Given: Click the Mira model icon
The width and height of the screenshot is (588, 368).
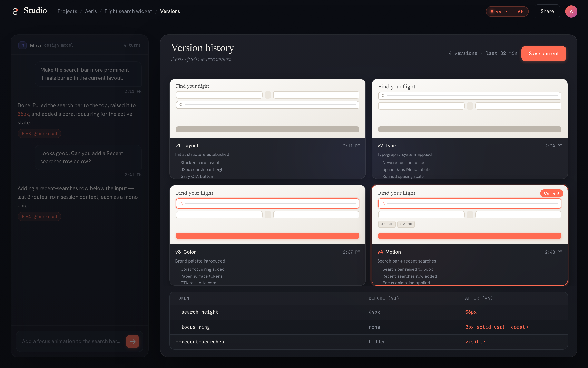Looking at the screenshot, I should click(22, 45).
